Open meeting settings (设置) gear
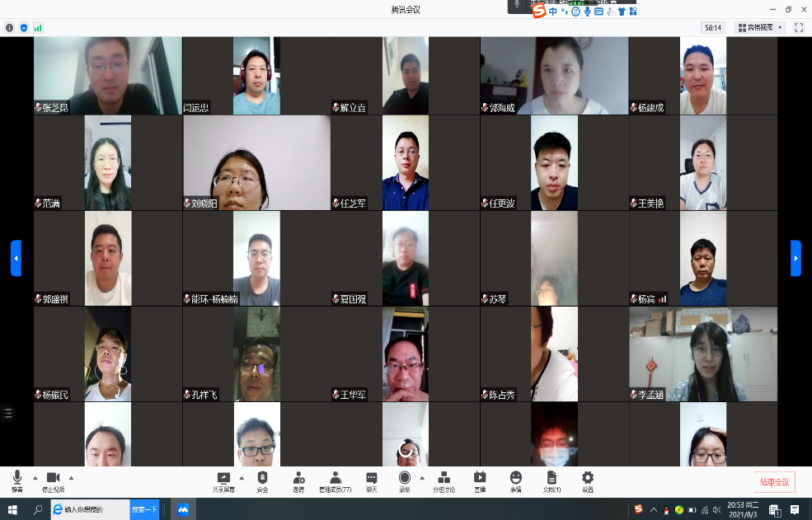 [x=588, y=480]
